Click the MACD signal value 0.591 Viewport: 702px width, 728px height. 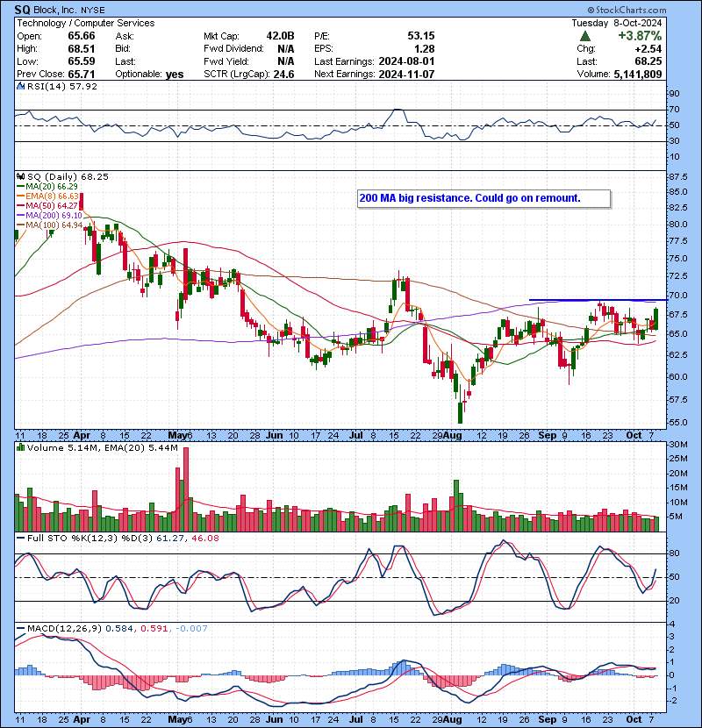tap(154, 629)
